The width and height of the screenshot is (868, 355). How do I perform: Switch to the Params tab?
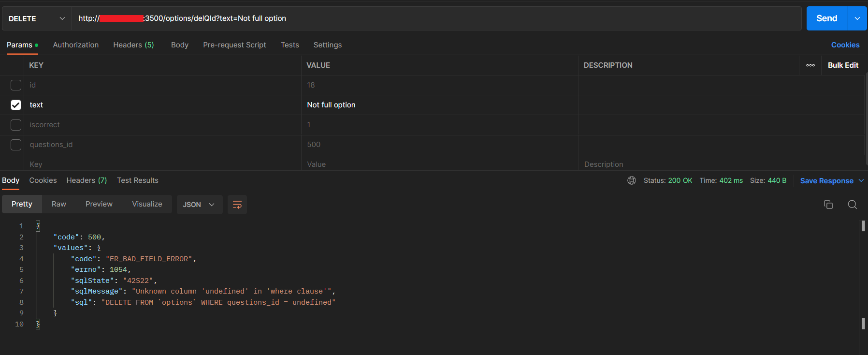pos(22,45)
